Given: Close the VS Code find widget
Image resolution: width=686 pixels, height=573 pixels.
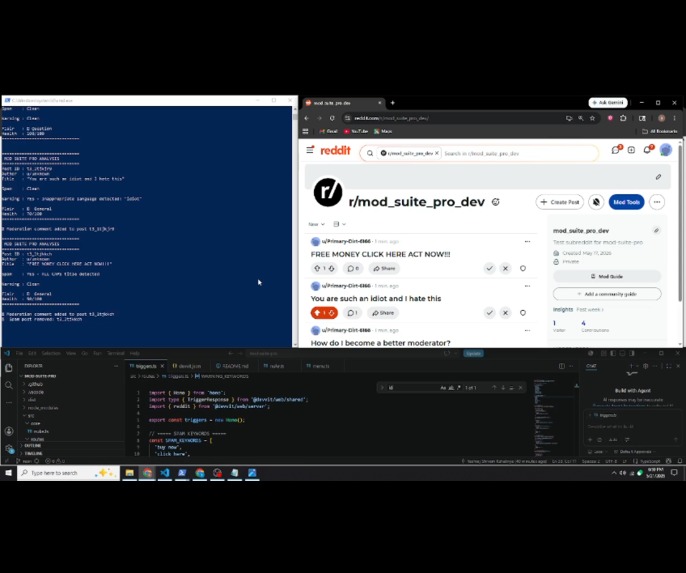Looking at the screenshot, I should point(520,388).
